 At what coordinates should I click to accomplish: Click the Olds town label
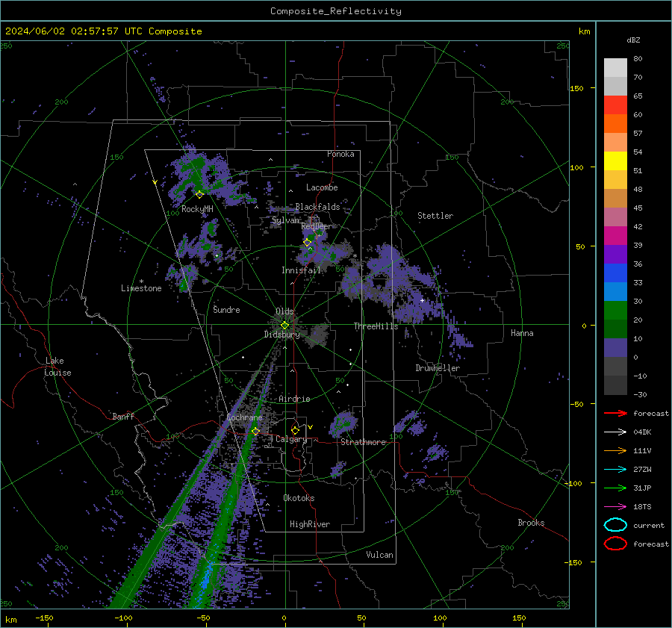point(284,311)
